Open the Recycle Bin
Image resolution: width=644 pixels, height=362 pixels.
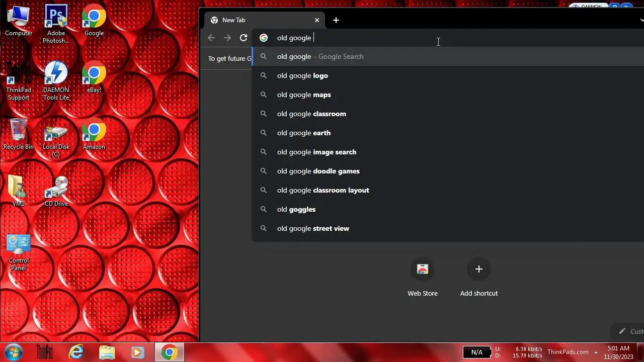(19, 135)
